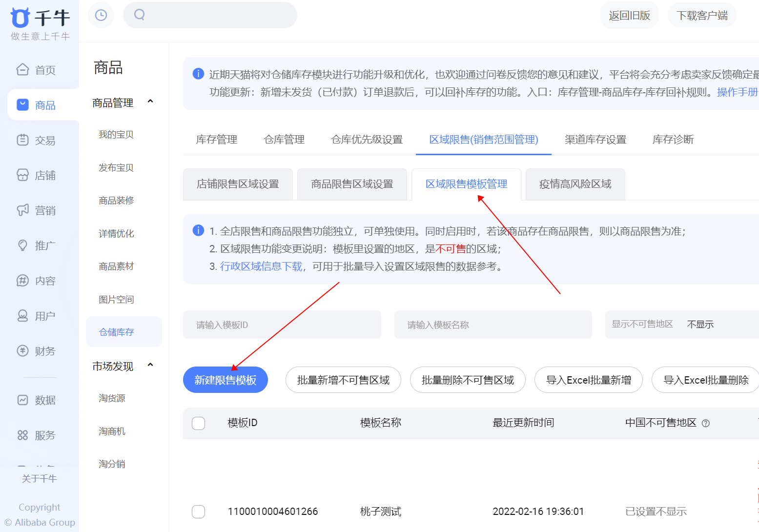
Task: Open the 行政区域信息下载 link
Action: click(x=261, y=266)
